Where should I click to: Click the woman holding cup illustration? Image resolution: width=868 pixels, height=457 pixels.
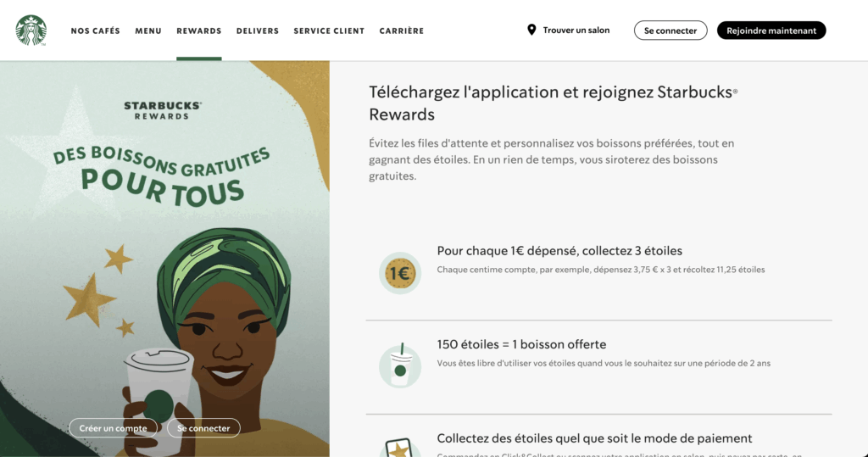click(x=216, y=343)
